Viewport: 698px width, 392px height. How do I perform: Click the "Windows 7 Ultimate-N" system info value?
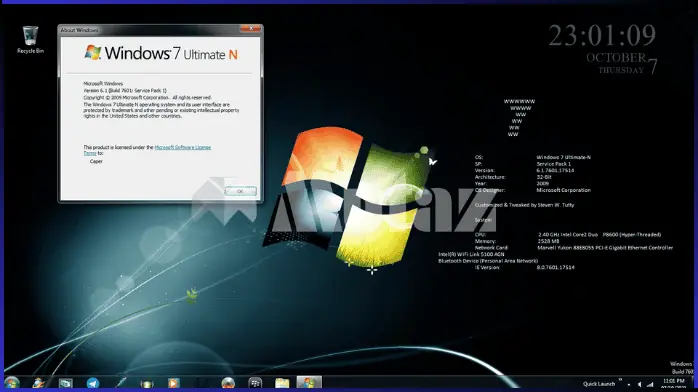pos(564,157)
